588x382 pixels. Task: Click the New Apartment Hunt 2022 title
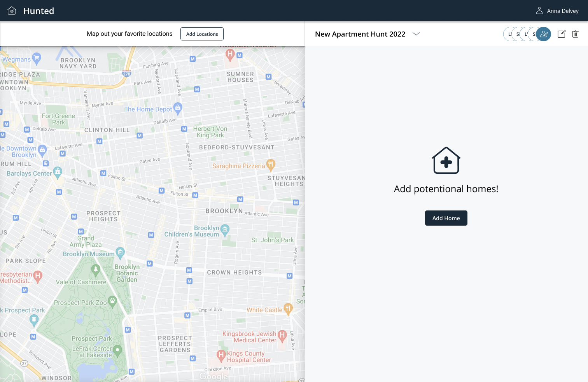(360, 34)
